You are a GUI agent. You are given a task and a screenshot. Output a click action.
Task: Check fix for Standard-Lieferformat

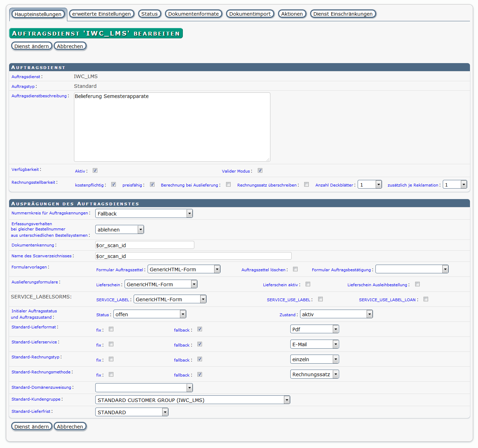111,329
